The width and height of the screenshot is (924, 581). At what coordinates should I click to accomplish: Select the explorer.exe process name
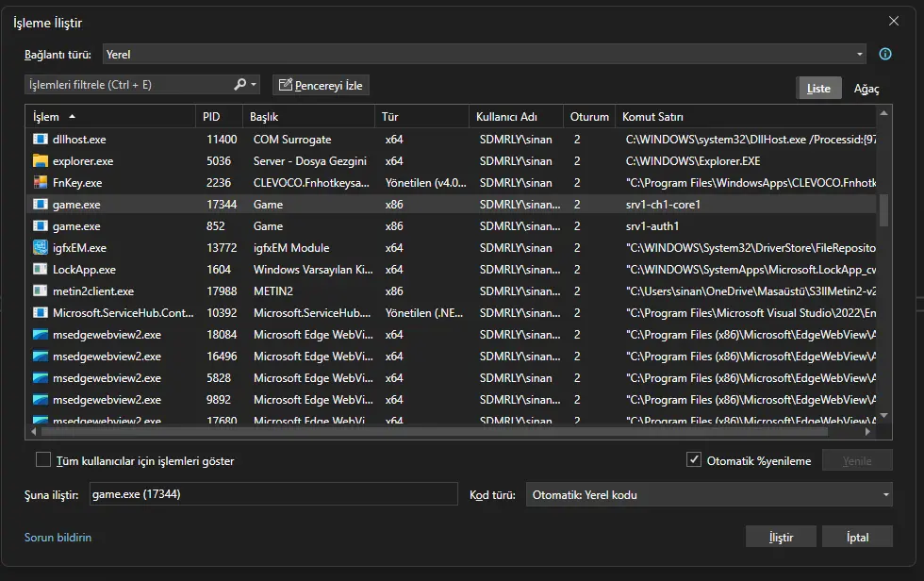coord(83,161)
